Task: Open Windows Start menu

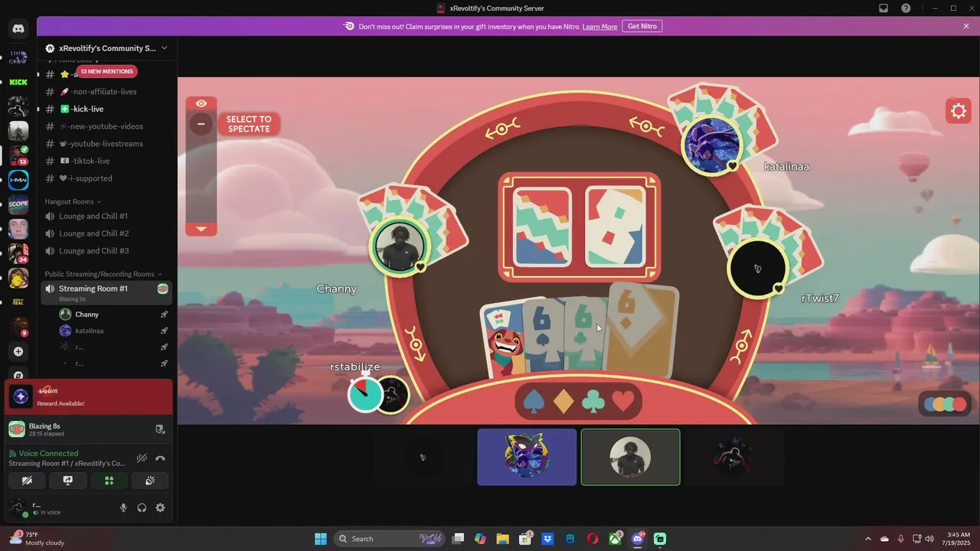Action: [321, 539]
